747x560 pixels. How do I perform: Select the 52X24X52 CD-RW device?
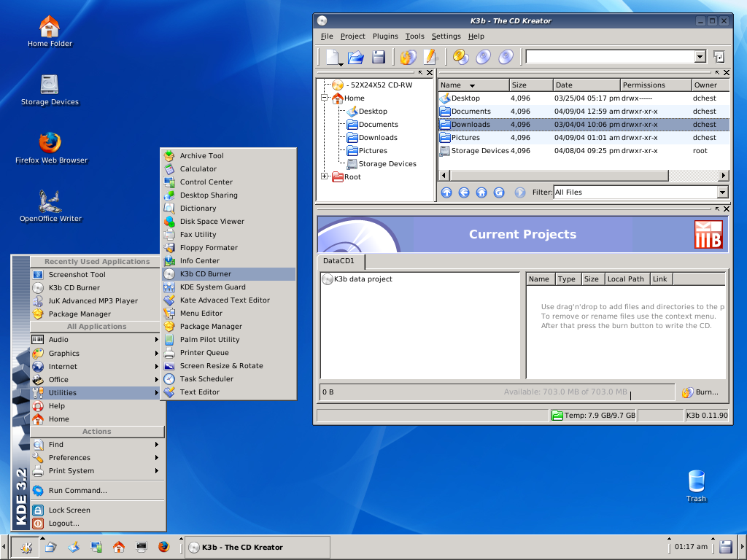(373, 85)
